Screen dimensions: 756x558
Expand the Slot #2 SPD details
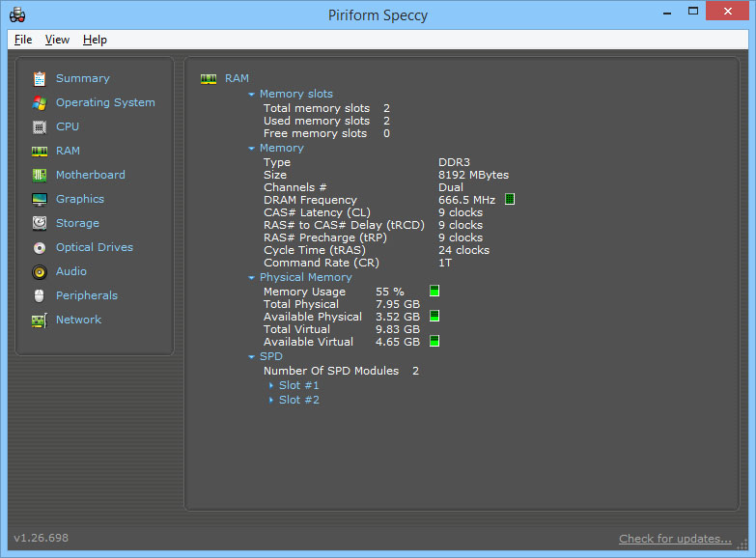271,400
